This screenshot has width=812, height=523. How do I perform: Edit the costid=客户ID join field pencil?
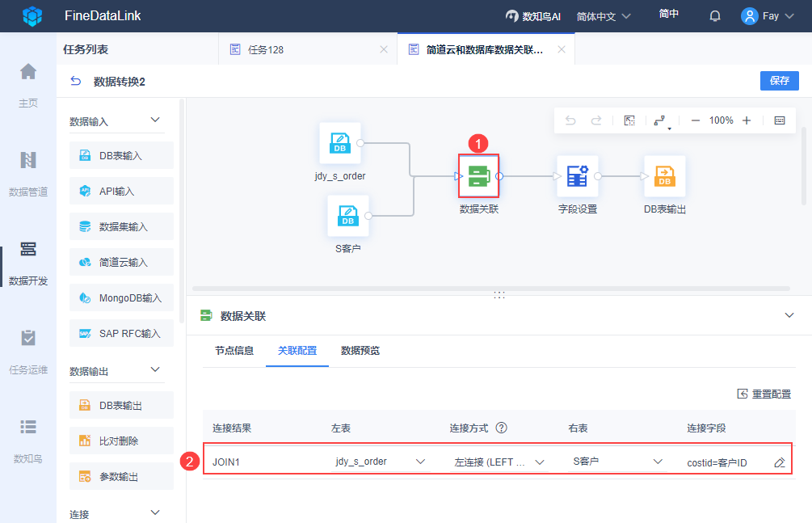(780, 462)
